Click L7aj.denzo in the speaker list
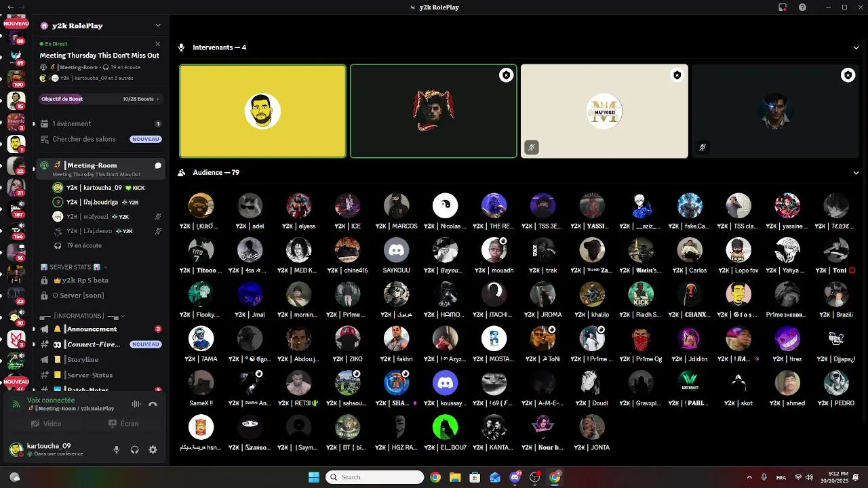The width and height of the screenshot is (868, 488). pos(102,231)
